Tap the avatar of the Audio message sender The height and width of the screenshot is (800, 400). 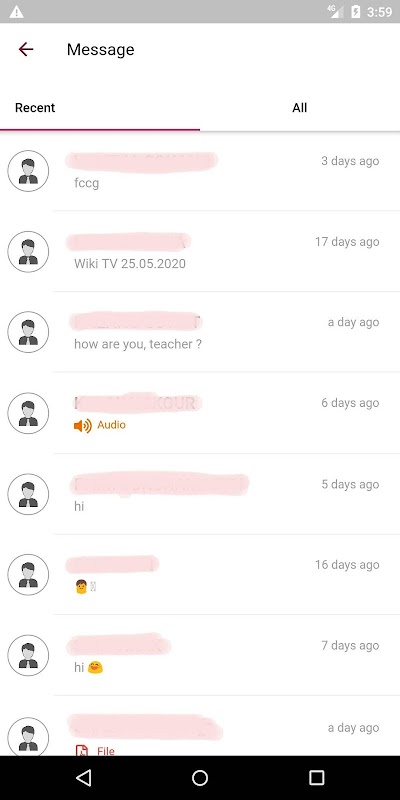pos(28,413)
